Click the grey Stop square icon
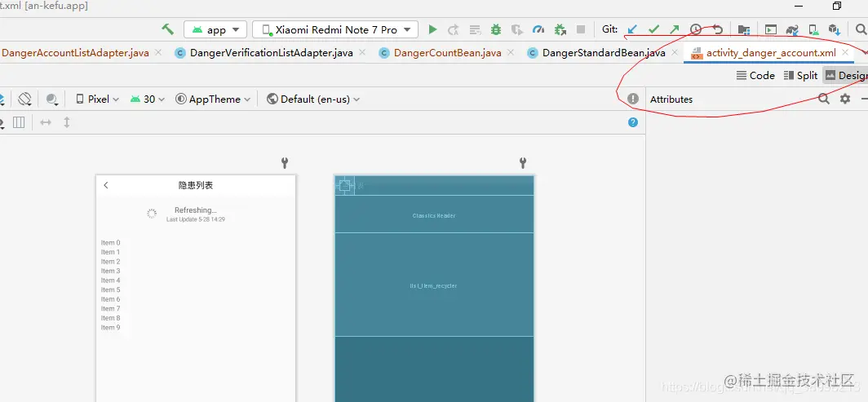The height and width of the screenshot is (402, 868). [x=581, y=29]
